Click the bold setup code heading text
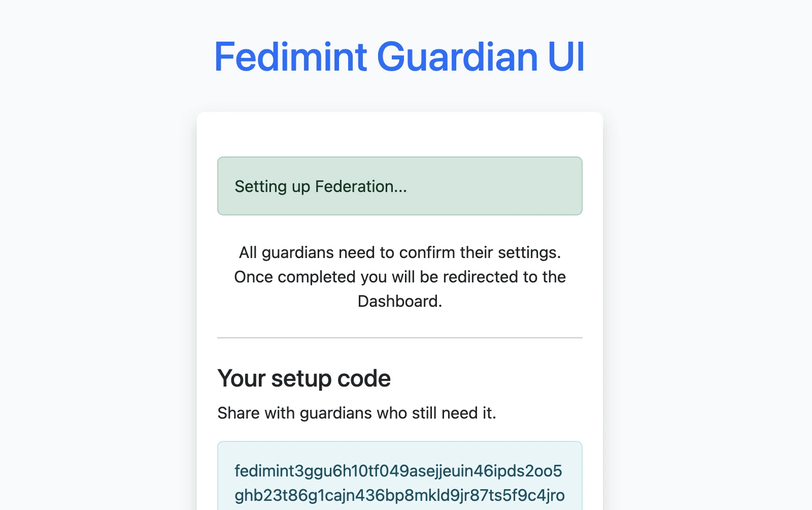Screen dimensions: 812x510 [303, 378]
